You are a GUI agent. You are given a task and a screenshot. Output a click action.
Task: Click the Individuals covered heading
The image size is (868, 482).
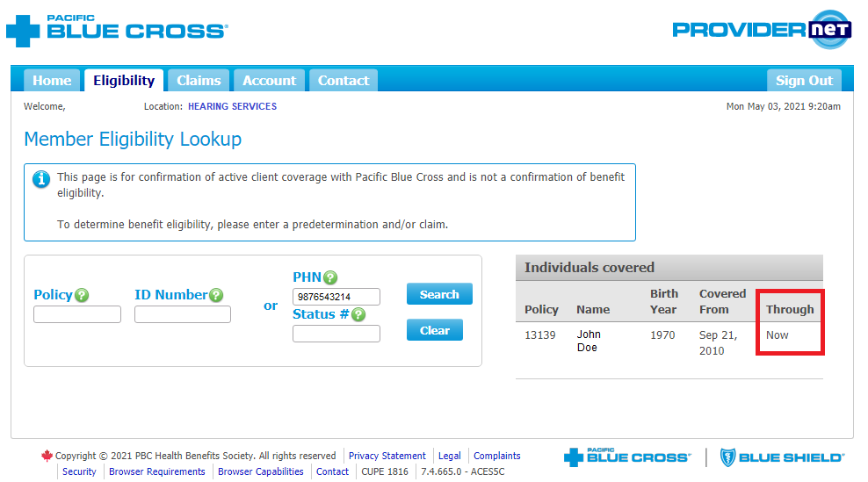[590, 267]
